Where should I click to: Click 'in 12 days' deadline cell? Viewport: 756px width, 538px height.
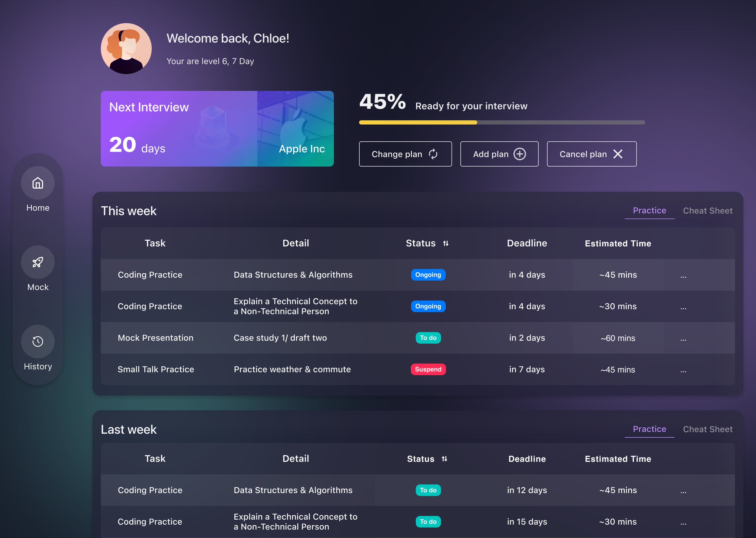click(x=527, y=490)
